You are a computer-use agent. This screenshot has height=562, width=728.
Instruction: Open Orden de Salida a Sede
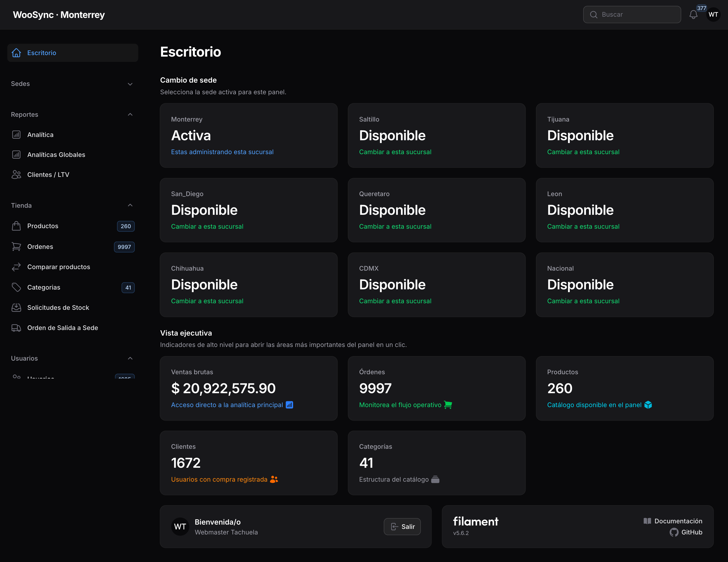[73, 328]
